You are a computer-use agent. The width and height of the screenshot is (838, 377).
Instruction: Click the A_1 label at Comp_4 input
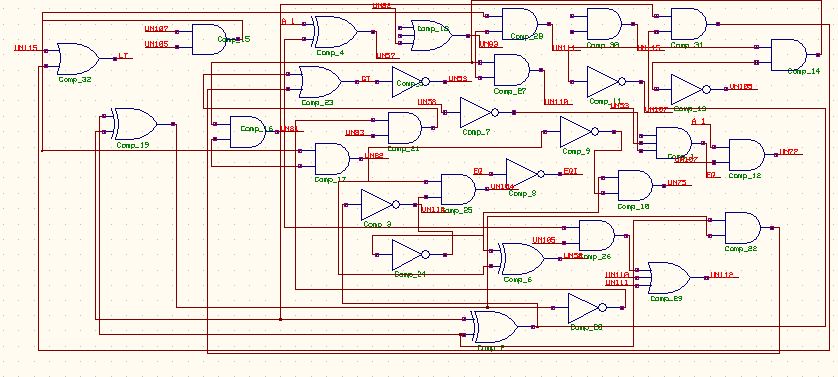(x=288, y=21)
